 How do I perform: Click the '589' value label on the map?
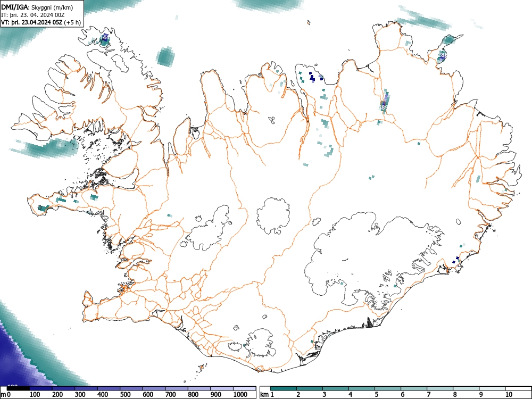point(383,107)
